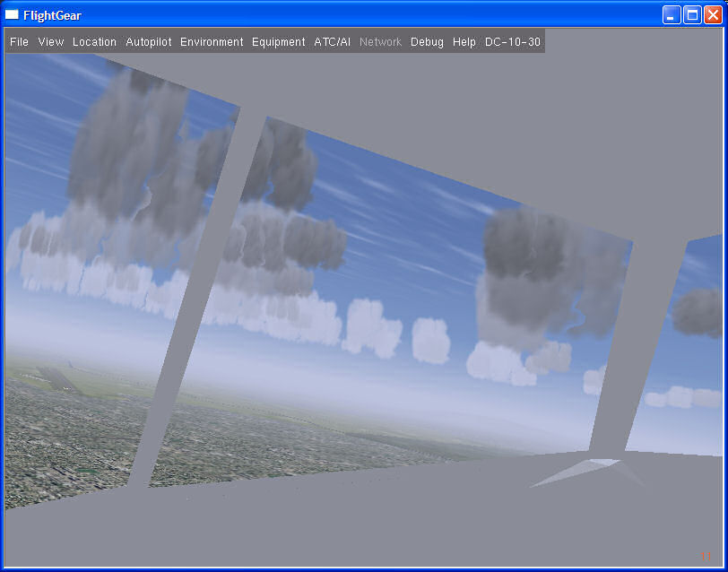Click the orange frame rate counter

pyautogui.click(x=706, y=556)
